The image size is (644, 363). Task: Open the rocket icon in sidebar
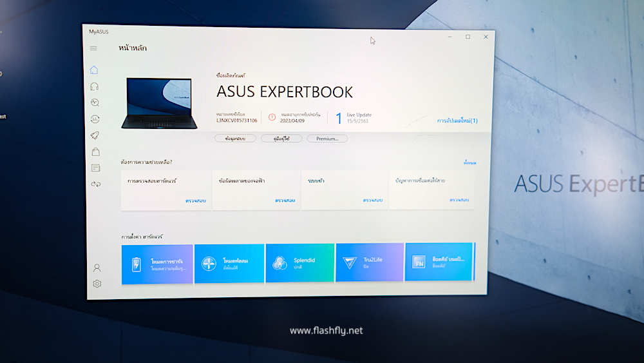click(x=95, y=135)
